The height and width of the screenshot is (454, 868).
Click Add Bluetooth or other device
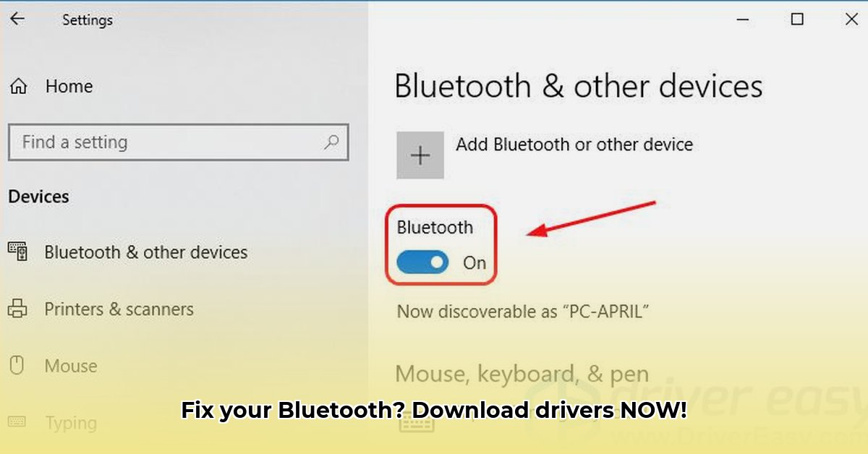(574, 145)
